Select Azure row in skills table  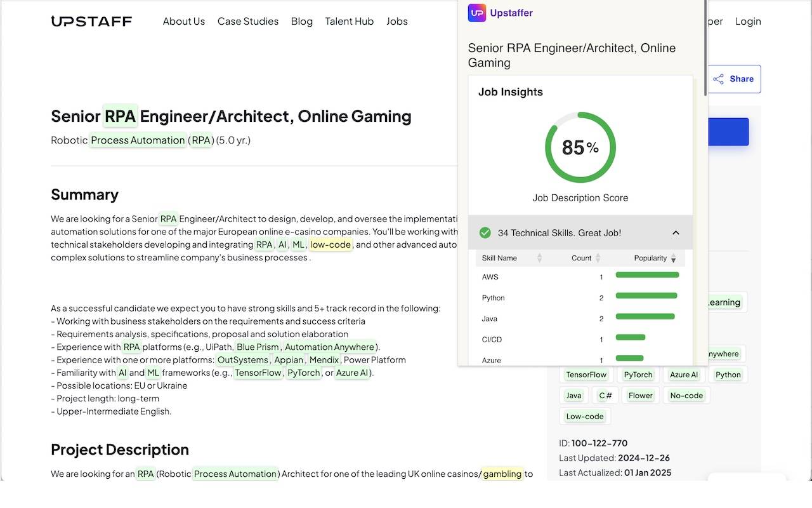[x=580, y=359]
